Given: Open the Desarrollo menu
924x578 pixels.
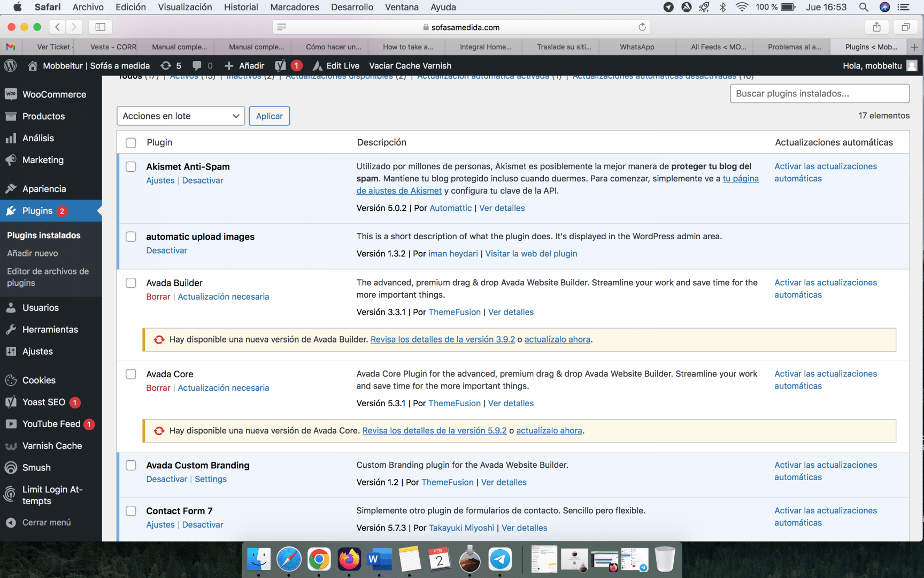Looking at the screenshot, I should [352, 7].
